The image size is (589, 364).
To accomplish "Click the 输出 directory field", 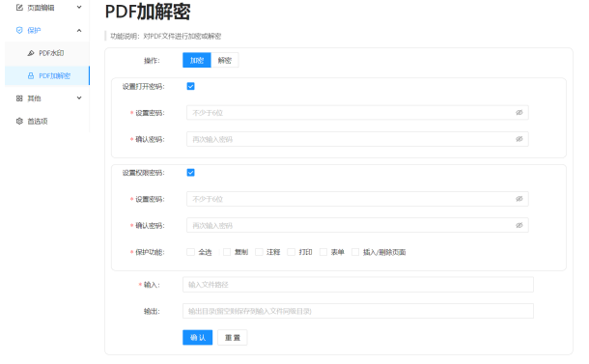I will (x=358, y=311).
